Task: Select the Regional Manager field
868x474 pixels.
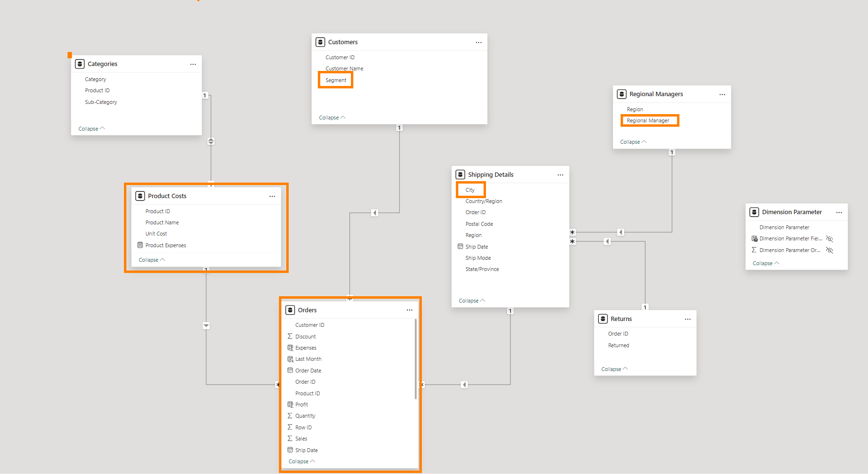Action: pos(648,120)
